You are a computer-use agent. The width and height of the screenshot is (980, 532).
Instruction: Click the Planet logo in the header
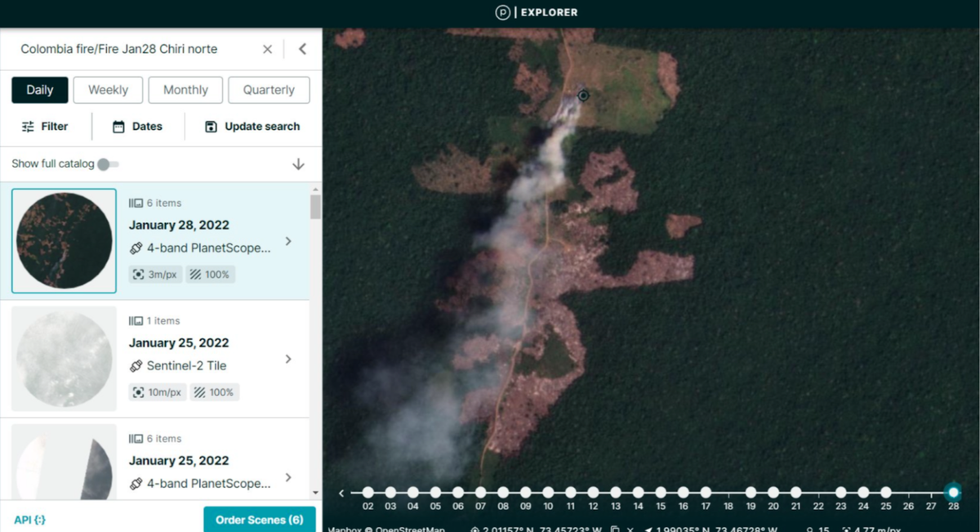pos(502,12)
